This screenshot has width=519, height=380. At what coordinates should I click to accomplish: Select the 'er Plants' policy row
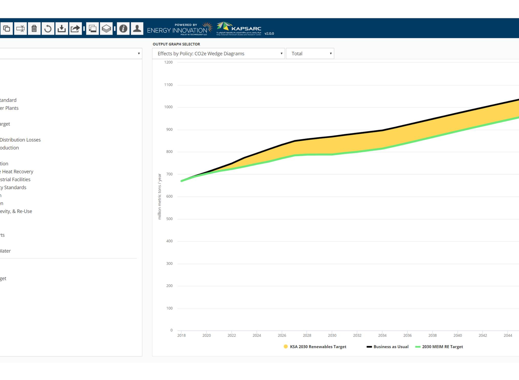pos(9,108)
